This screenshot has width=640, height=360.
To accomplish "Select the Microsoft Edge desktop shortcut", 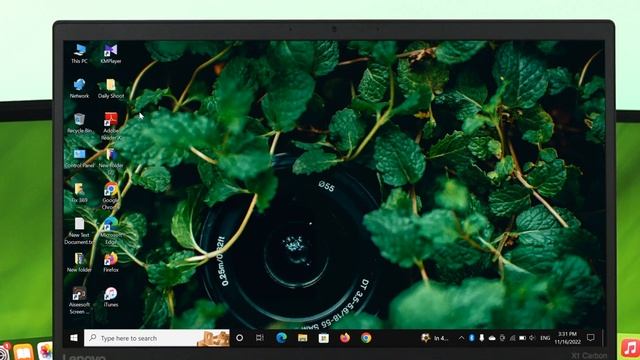I will click(111, 231).
